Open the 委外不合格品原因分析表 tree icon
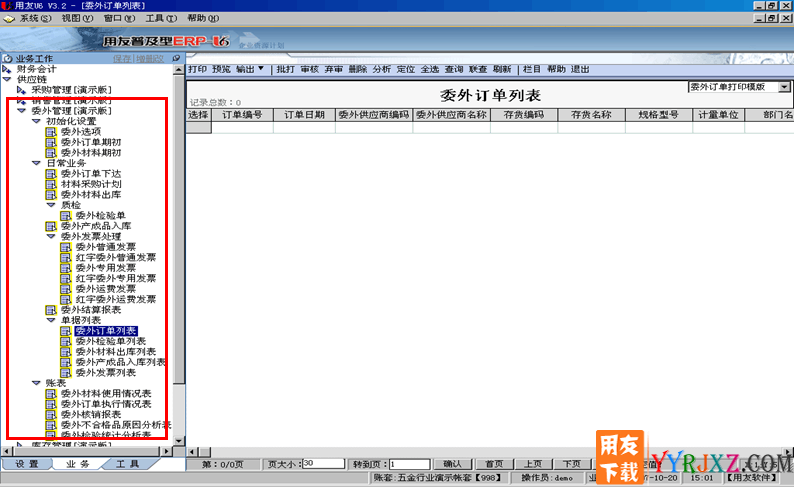This screenshot has height=487, width=794. [x=51, y=425]
